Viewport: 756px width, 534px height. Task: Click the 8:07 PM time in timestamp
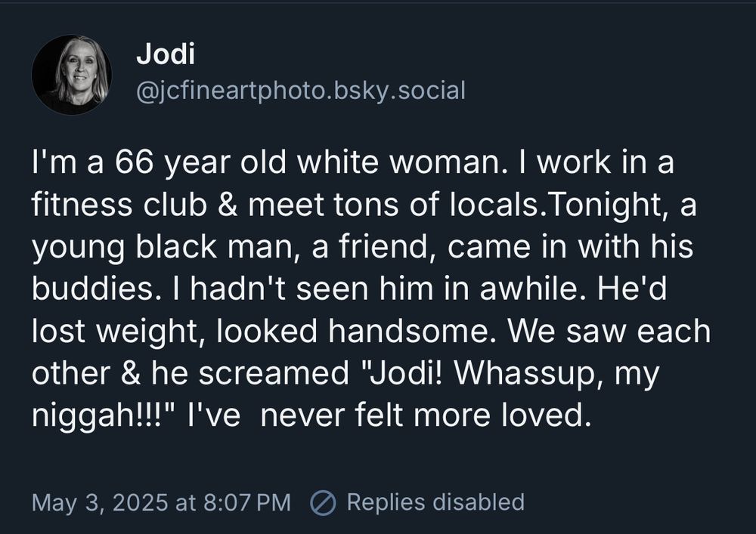pos(247,502)
